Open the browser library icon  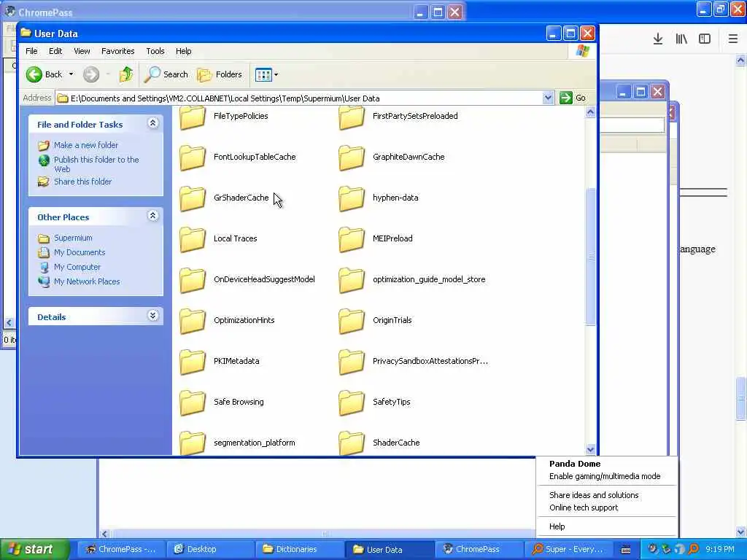click(x=681, y=39)
